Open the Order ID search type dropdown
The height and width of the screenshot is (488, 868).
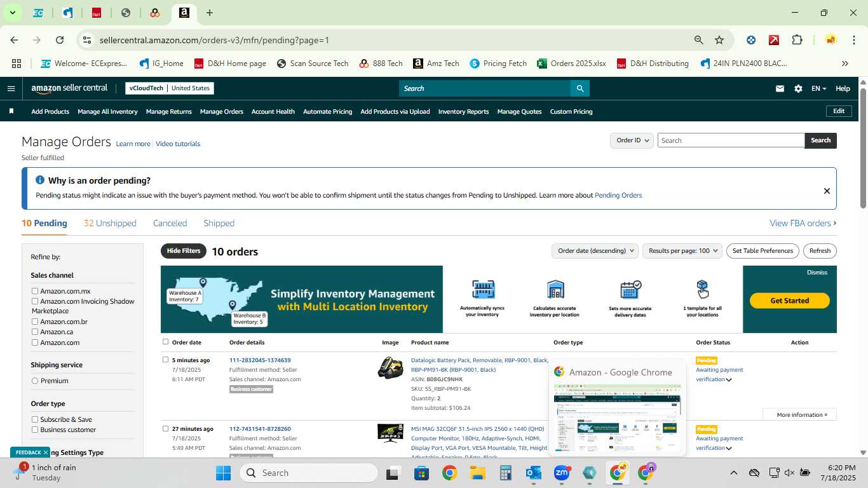(632, 140)
